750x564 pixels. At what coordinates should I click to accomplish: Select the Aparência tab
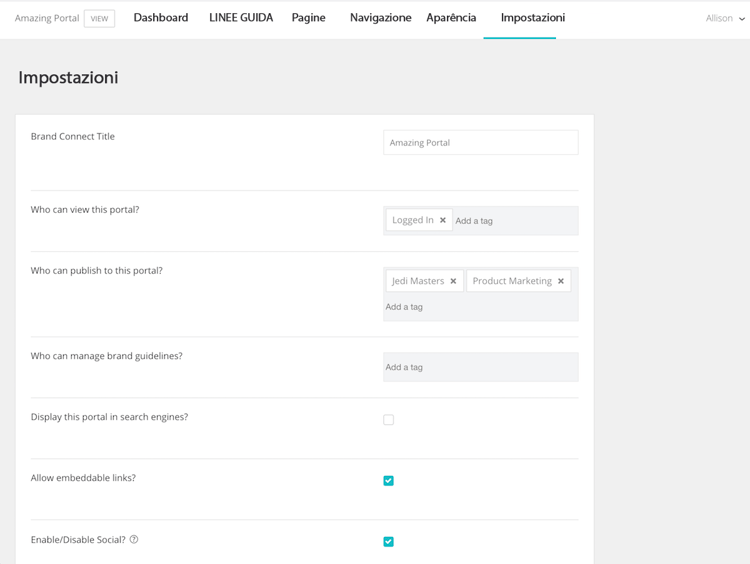pos(451,18)
